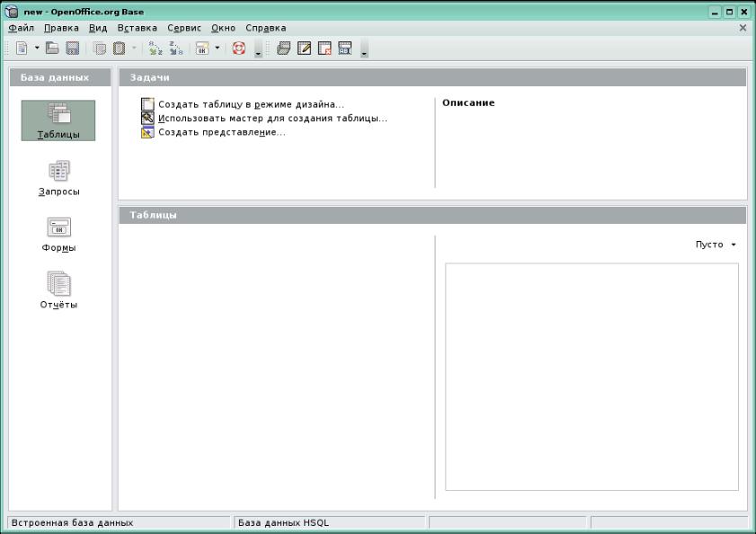Open the Paste options dropdown arrow
Viewport: 756px width, 534px height.
pyautogui.click(x=134, y=48)
